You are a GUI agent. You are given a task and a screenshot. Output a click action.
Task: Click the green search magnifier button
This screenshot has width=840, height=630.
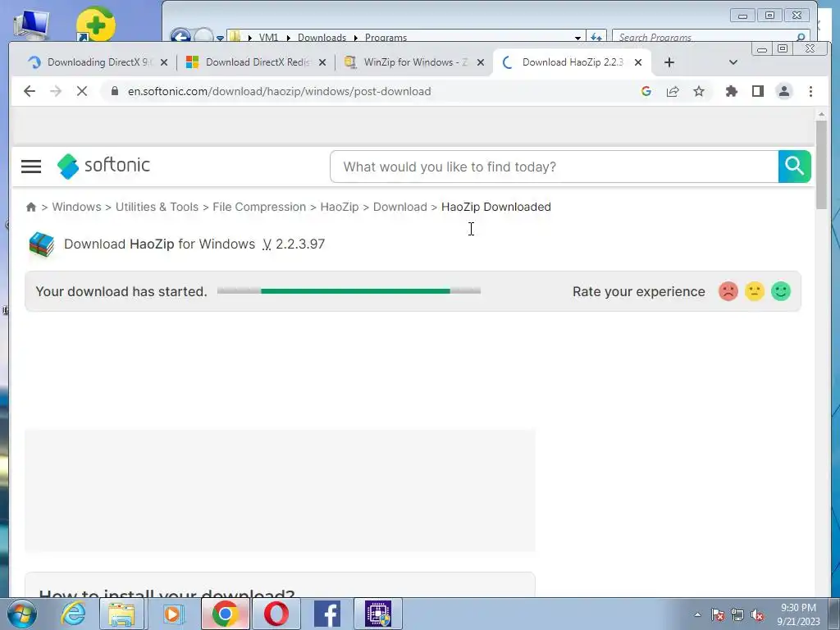click(x=794, y=167)
